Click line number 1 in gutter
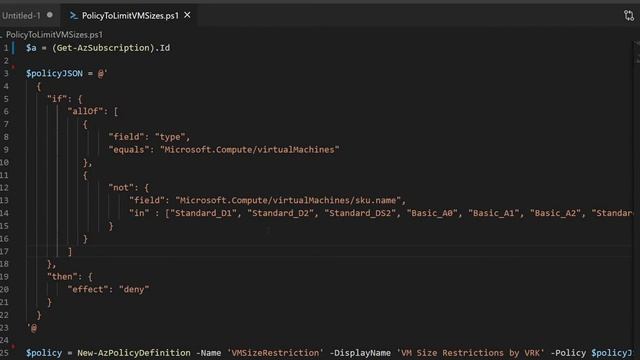The width and height of the screenshot is (640, 360). (x=6, y=48)
